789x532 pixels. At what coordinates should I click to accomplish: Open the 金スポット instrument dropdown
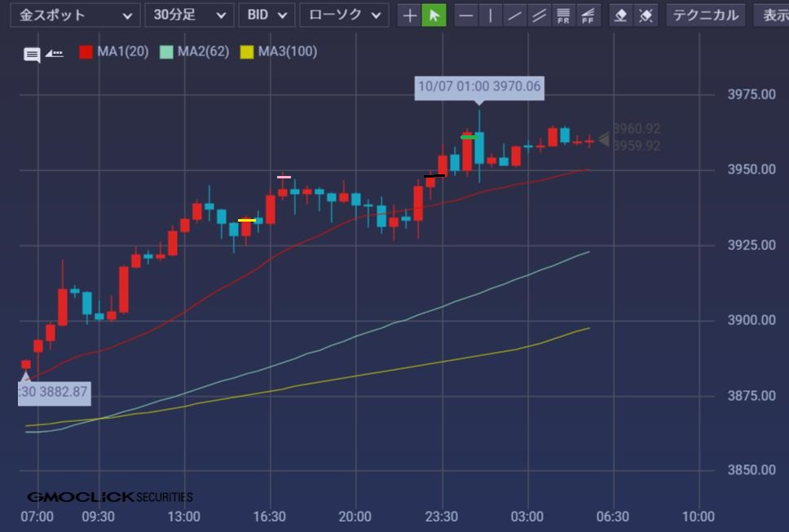pos(75,15)
